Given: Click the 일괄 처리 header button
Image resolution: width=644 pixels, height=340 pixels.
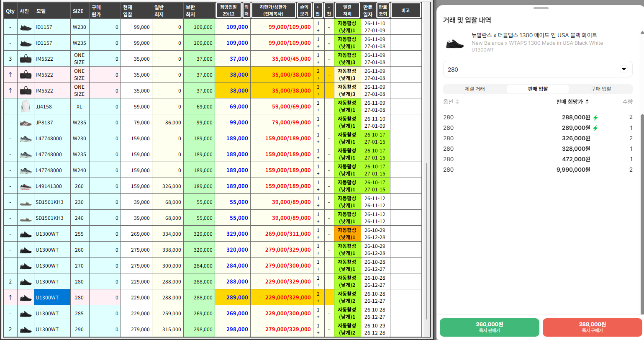Looking at the screenshot, I should click(x=347, y=10).
